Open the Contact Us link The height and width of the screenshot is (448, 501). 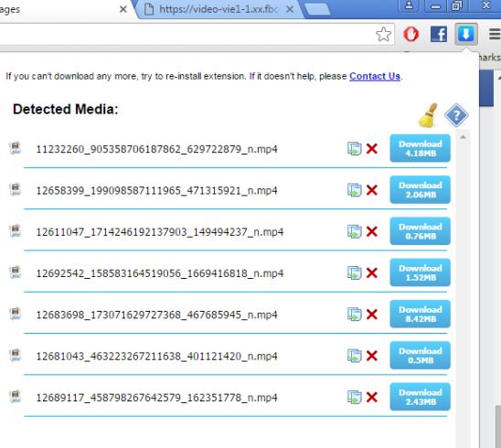[375, 76]
